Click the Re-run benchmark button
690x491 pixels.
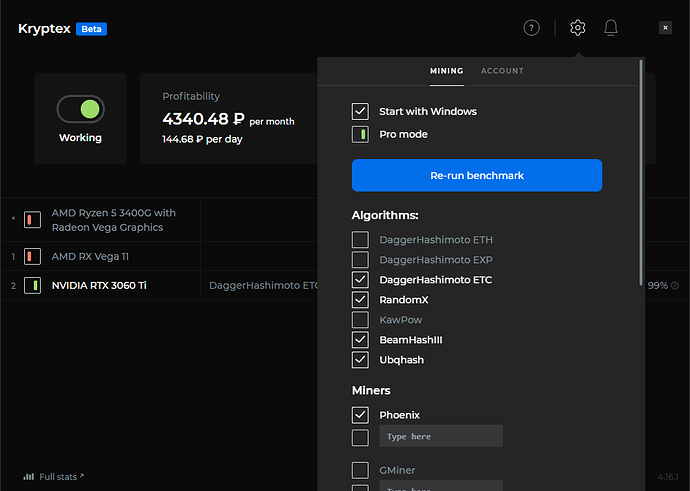tap(477, 175)
